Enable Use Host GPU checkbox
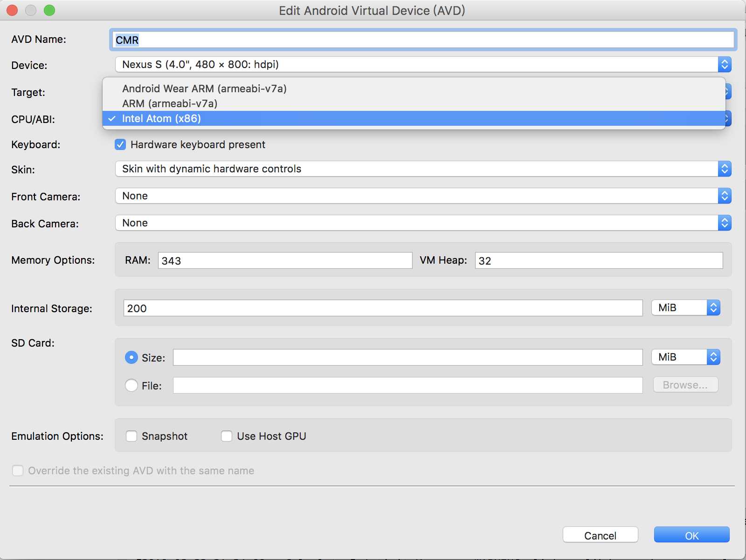Screen dimensions: 746x560 coord(227,436)
